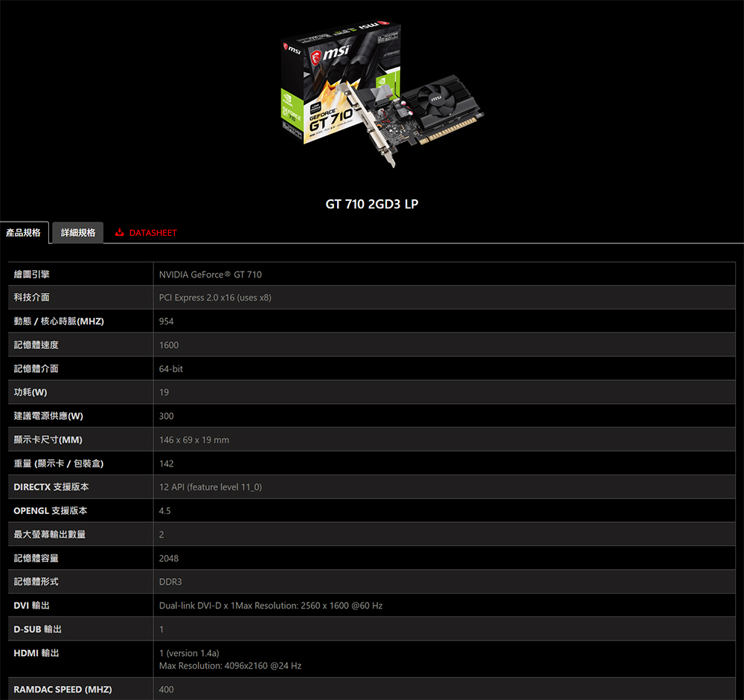744x700 pixels.
Task: Select the 功耗(W) row label
Action: coord(30,393)
